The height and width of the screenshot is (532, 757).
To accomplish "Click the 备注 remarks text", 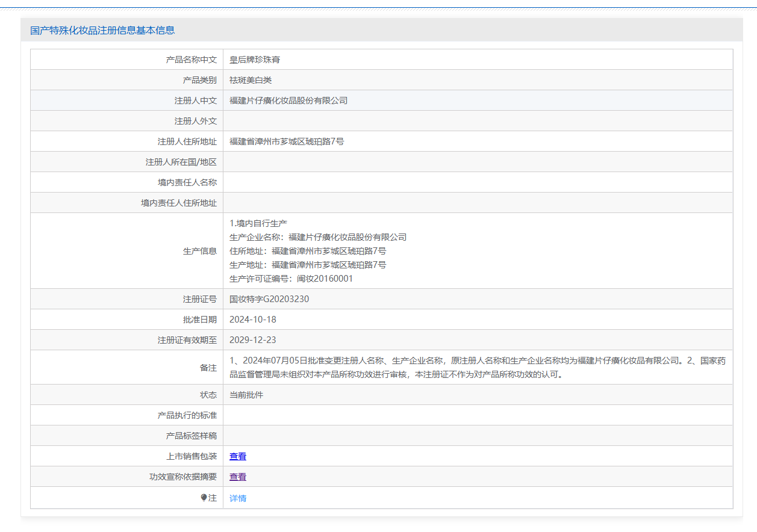I will [x=477, y=367].
